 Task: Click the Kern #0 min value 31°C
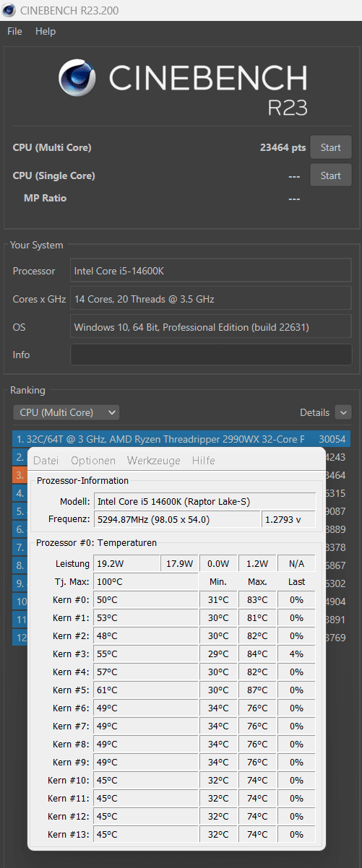pyautogui.click(x=218, y=599)
